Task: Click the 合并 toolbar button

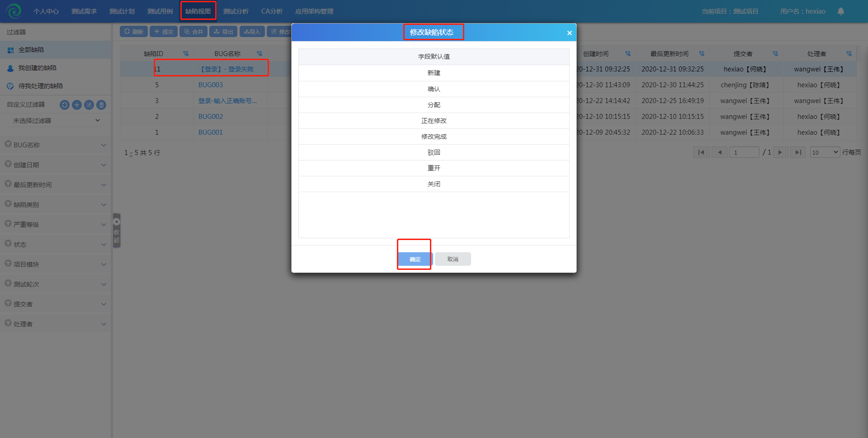Action: (193, 32)
